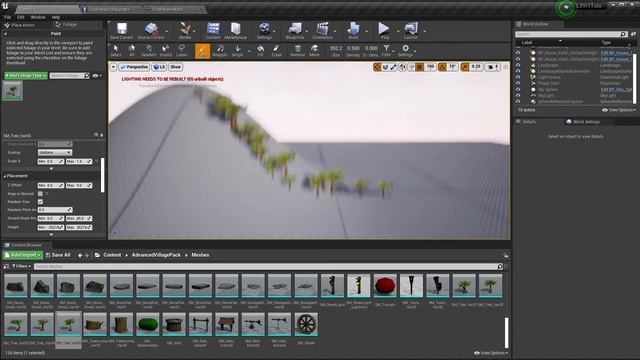Open World Outliner View Options
This screenshot has height=360, width=640.
pyautogui.click(x=619, y=110)
